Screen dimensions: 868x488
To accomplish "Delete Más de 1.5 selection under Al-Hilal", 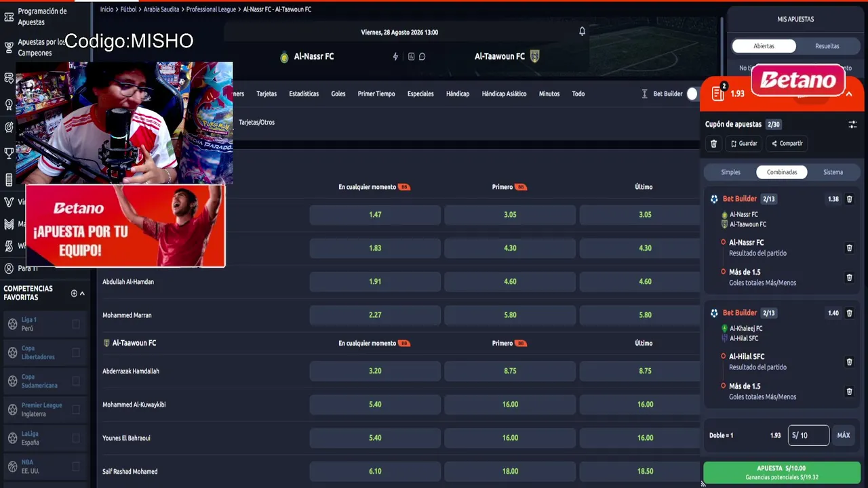I will point(849,391).
